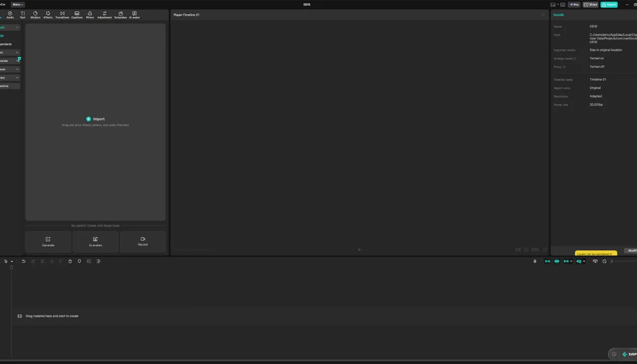
Task: Click the 'Original' aspect ratio value
Action: coord(595,88)
